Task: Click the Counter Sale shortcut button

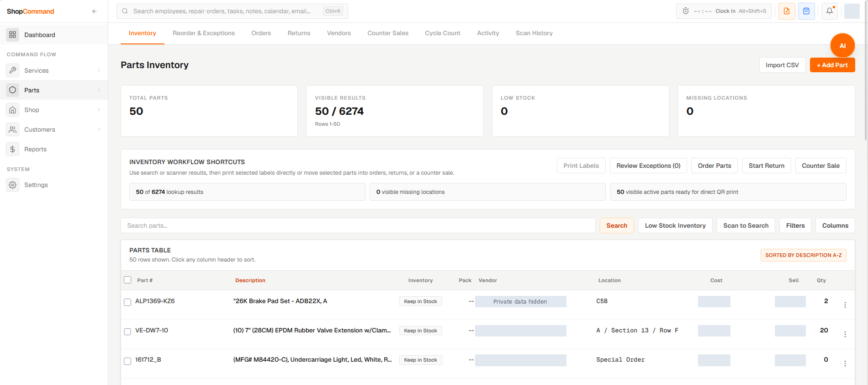Action: pos(820,166)
